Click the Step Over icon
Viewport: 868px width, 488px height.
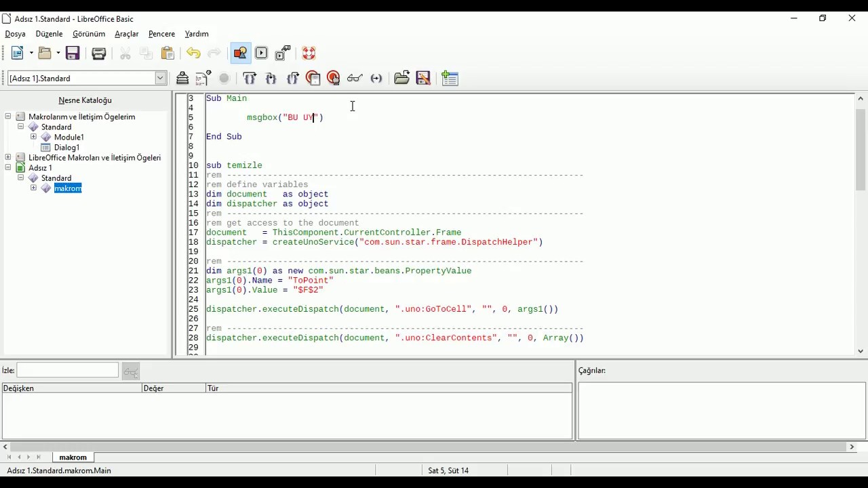point(250,78)
